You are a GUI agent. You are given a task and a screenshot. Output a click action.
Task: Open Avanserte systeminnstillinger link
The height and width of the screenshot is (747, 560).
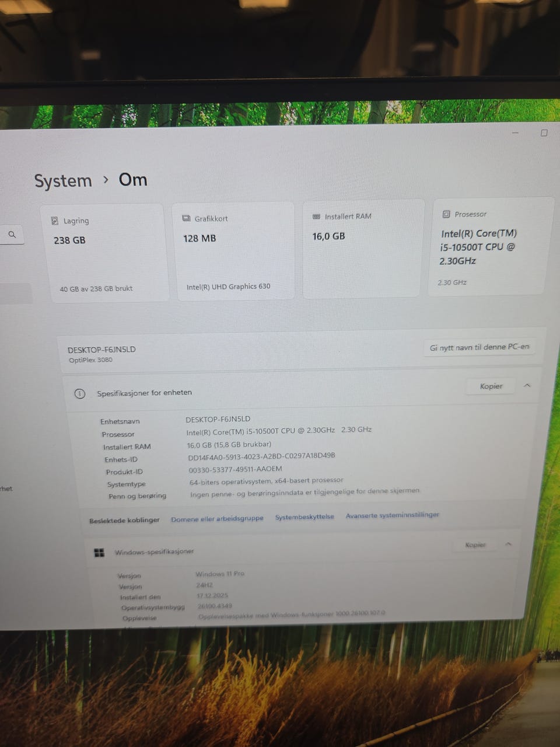coord(393,515)
